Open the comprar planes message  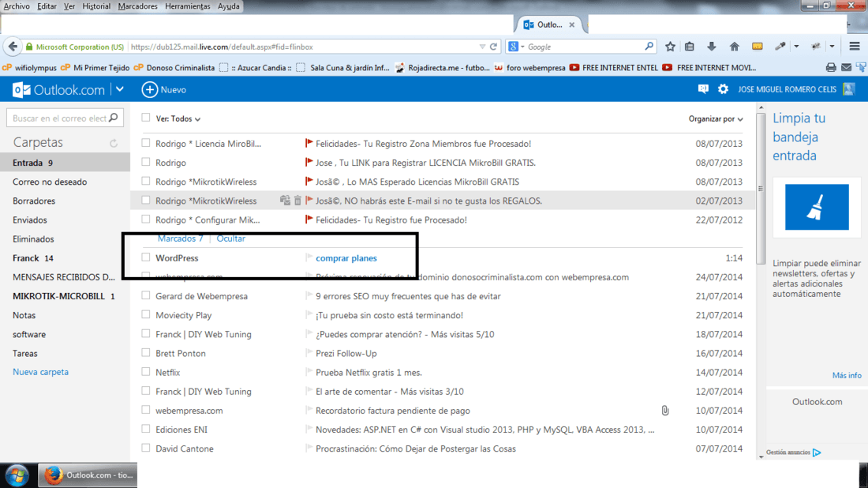[x=346, y=257]
